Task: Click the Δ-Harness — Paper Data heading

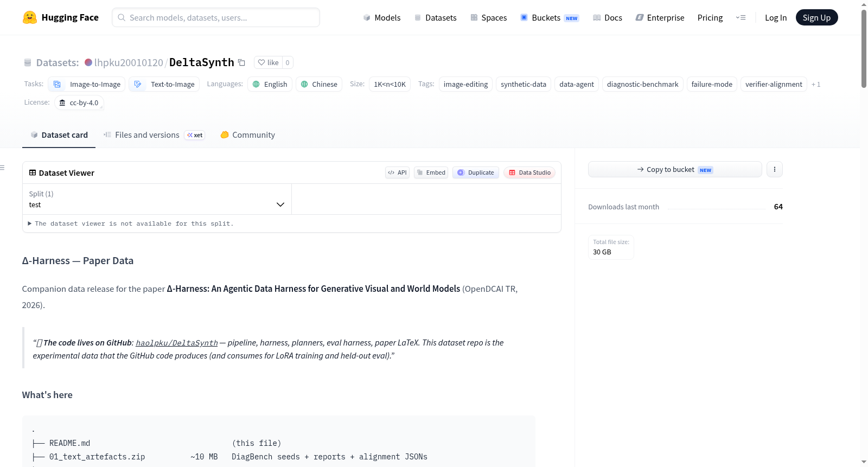Action: 78,261
